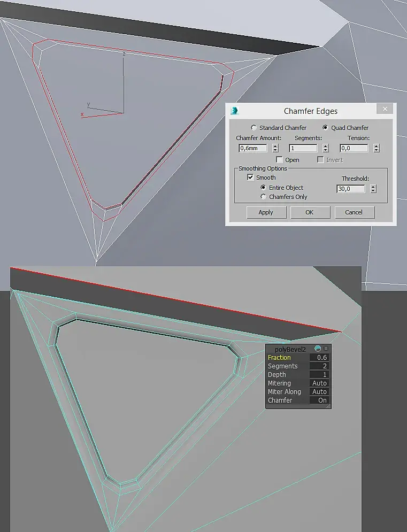Click the Threshold value field
Image resolution: width=407 pixels, height=532 pixels.
pyautogui.click(x=351, y=189)
